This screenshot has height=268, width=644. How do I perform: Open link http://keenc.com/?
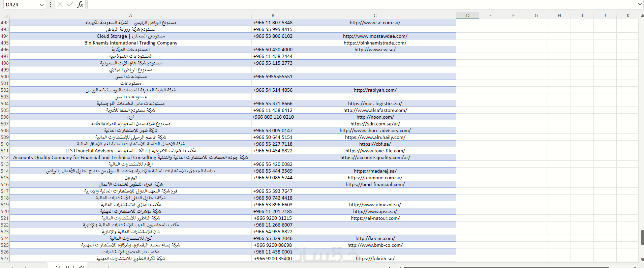click(x=375, y=238)
